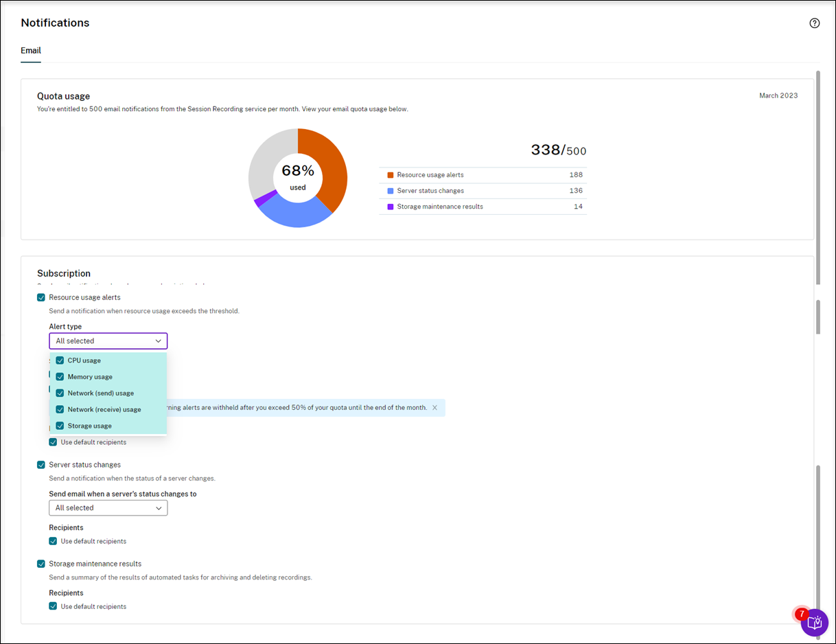Toggle Network (receive) usage checkbox
The height and width of the screenshot is (644, 836).
(x=60, y=410)
